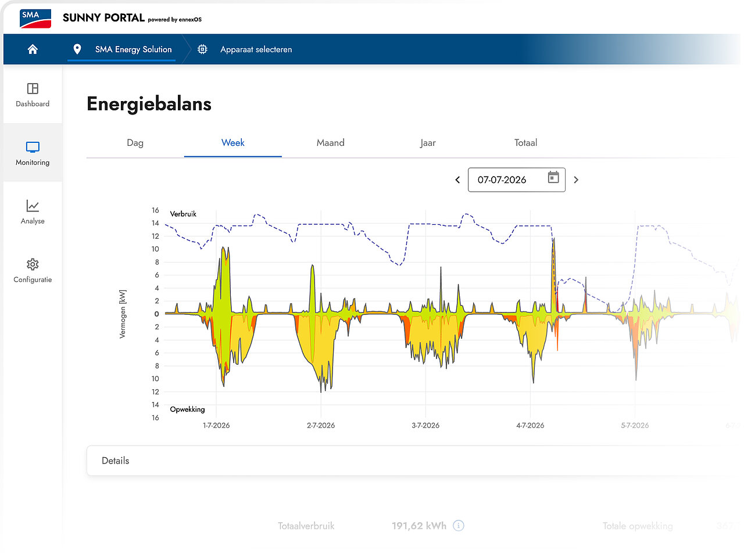The width and height of the screenshot is (744, 560).
Task: Open the Monitoring sidebar item
Action: pyautogui.click(x=33, y=153)
